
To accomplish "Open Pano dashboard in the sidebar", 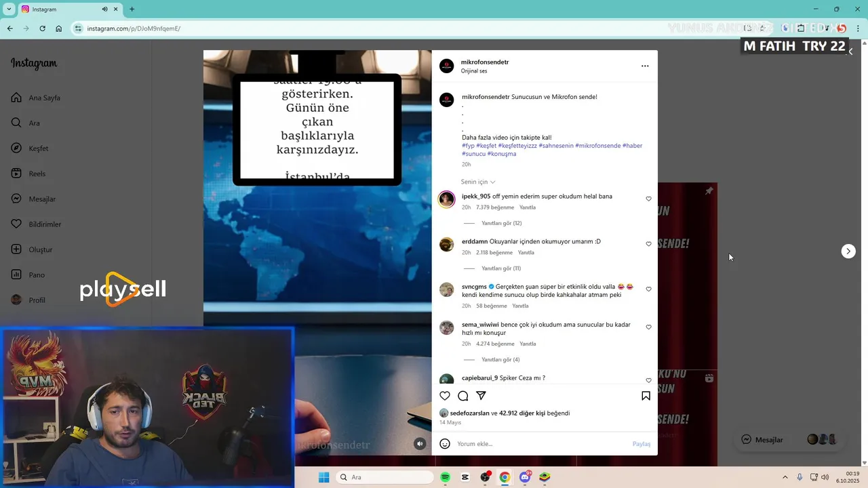I will [28, 274].
